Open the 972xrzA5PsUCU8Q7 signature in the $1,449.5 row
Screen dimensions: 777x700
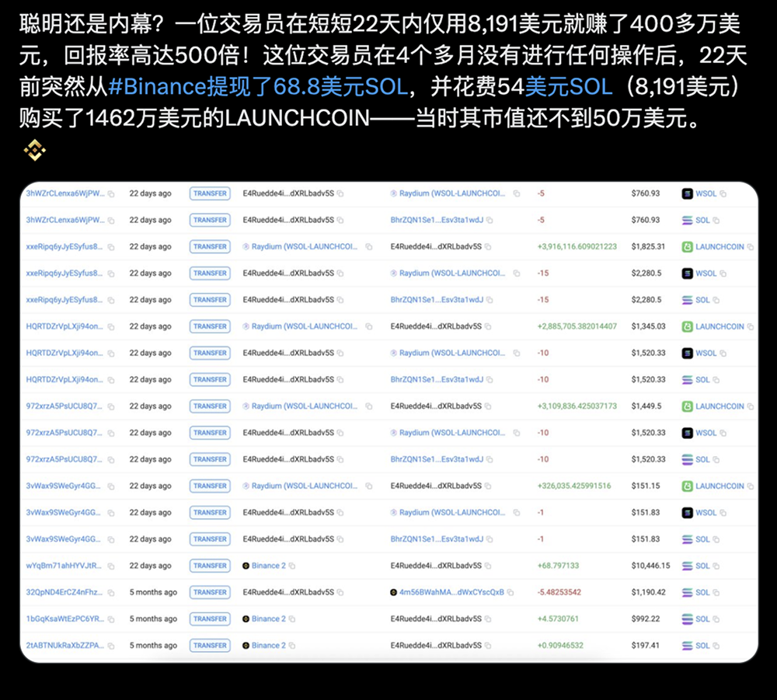(64, 406)
